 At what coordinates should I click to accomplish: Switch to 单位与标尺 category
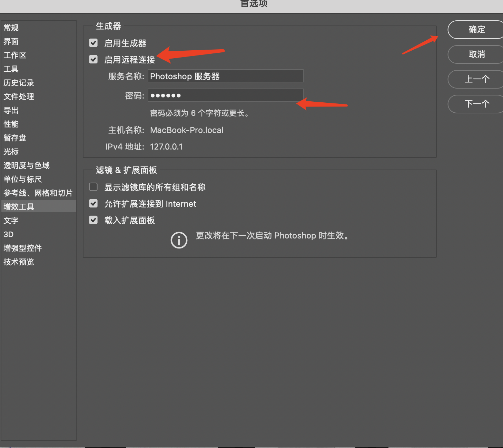39,179
